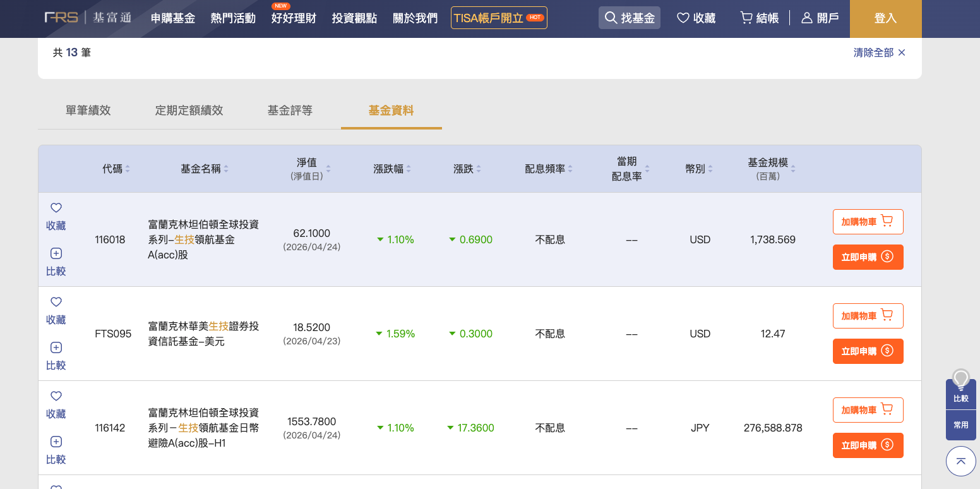Click net value 18.5200

point(312,328)
